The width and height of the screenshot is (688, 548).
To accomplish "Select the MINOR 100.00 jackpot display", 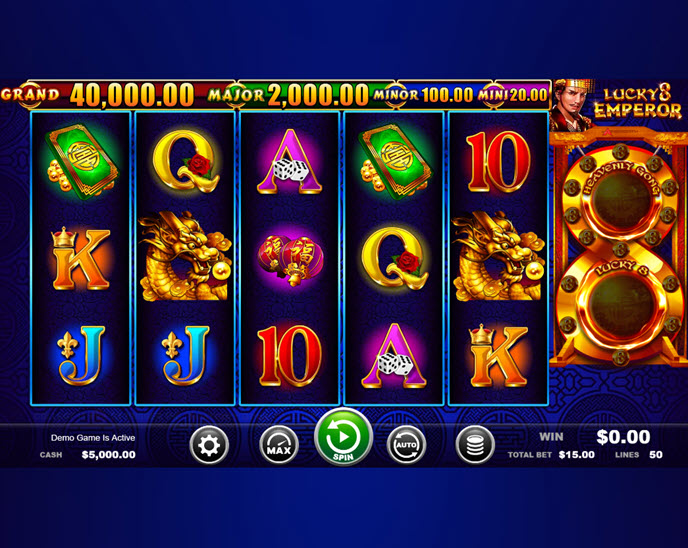I will click(423, 95).
